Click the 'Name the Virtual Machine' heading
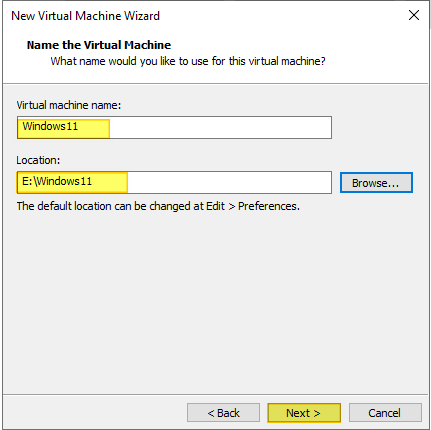 coord(99,45)
